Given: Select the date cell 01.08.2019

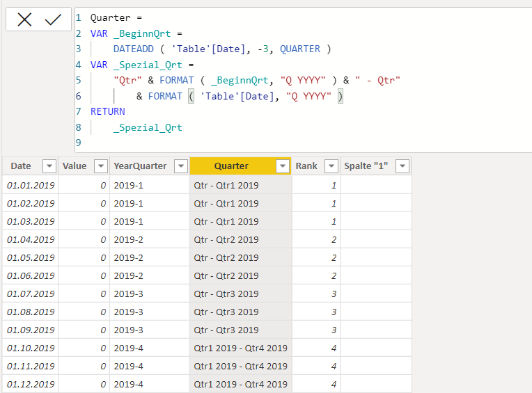Looking at the screenshot, I should 30,312.
